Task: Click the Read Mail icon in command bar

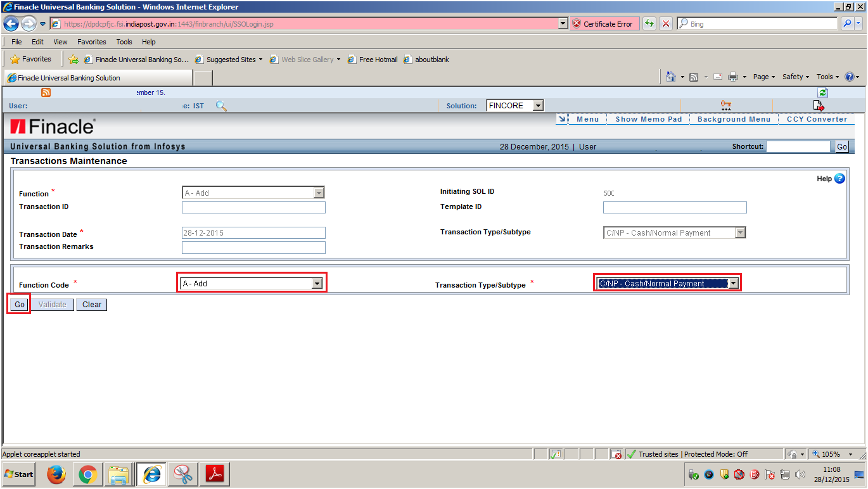Action: [x=718, y=77]
